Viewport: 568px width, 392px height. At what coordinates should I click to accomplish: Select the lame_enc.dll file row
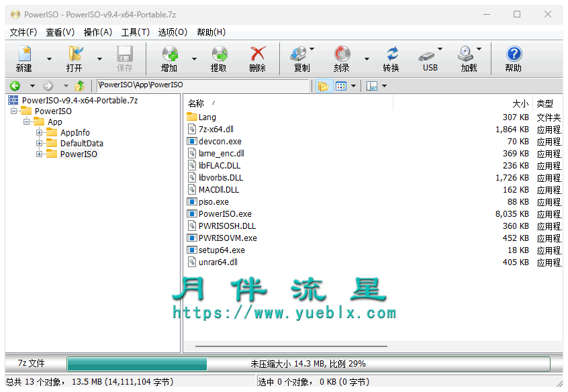pos(373,153)
